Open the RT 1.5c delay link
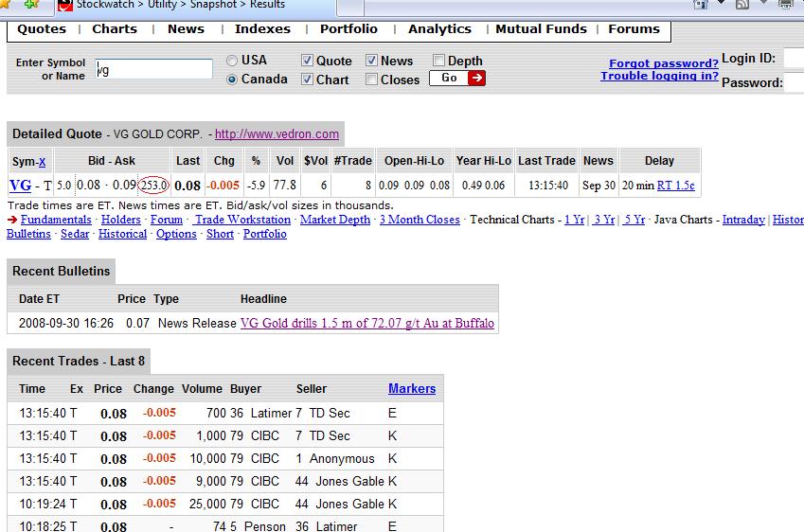The image size is (804, 532). click(676, 186)
